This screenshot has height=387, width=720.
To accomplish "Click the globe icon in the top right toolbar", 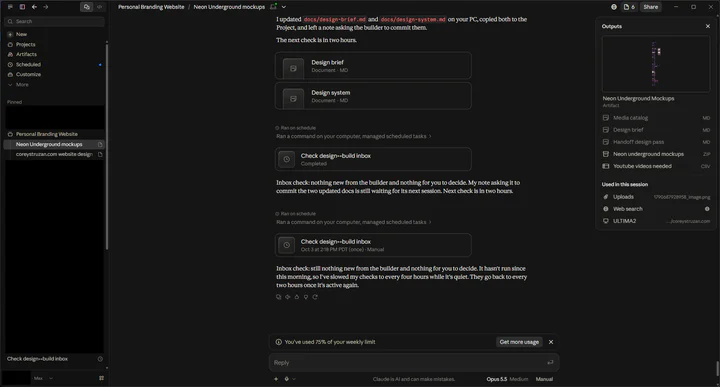I will (x=614, y=7).
